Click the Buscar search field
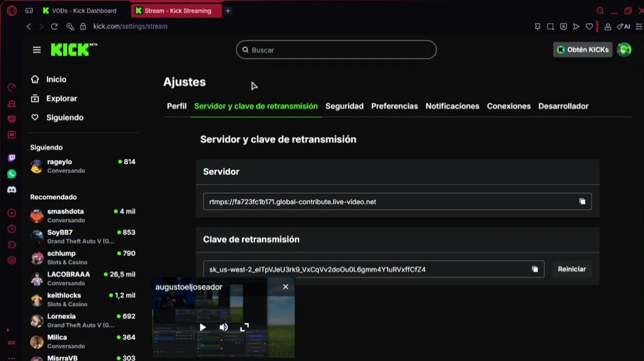644x361 pixels. coord(337,50)
